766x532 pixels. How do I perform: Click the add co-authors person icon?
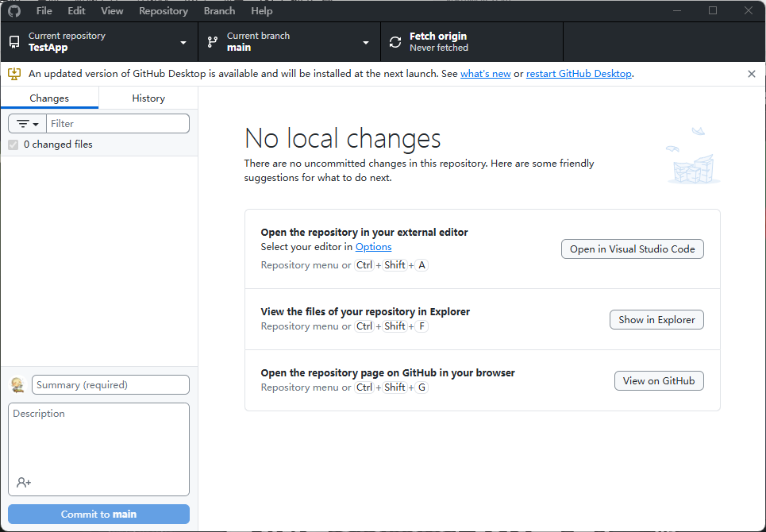pyautogui.click(x=24, y=483)
